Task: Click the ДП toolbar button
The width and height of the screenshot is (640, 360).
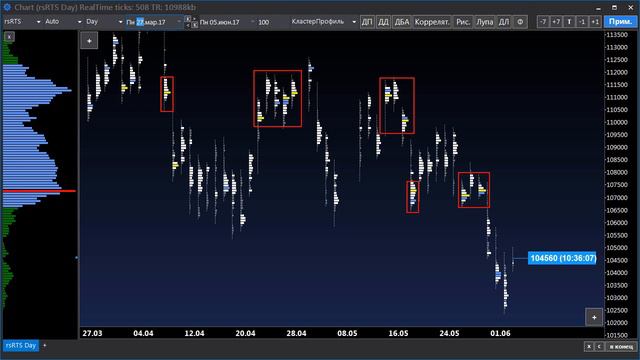Action: tap(367, 22)
